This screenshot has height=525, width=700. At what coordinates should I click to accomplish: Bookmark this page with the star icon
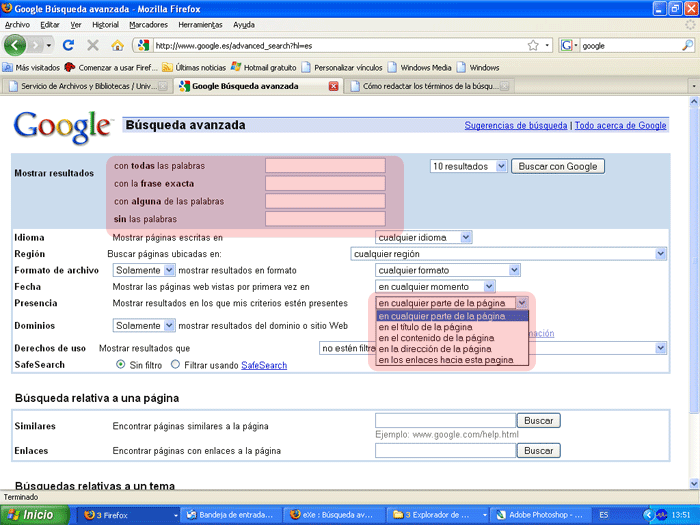[533, 45]
